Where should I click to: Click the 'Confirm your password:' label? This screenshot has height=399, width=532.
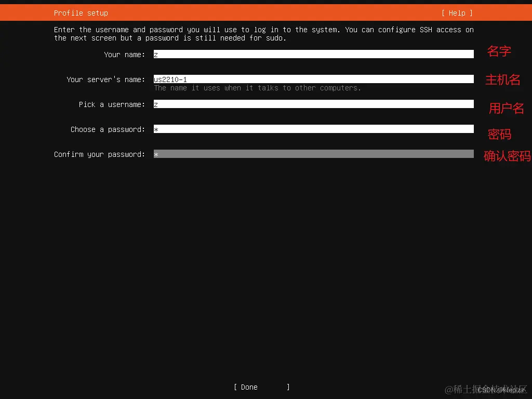pyautogui.click(x=99, y=154)
